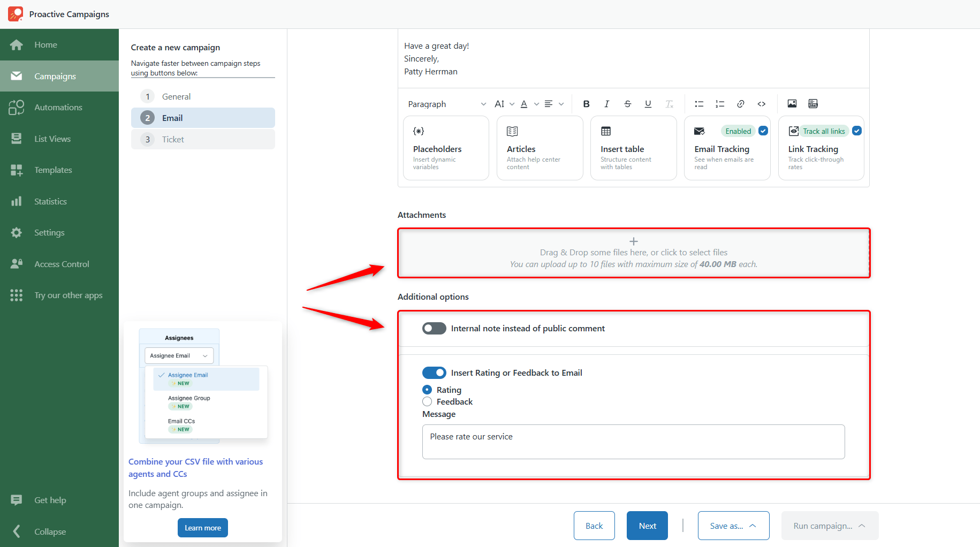Viewport: 980px width, 547px height.
Task: Select the Feedback radio option
Action: 427,401
